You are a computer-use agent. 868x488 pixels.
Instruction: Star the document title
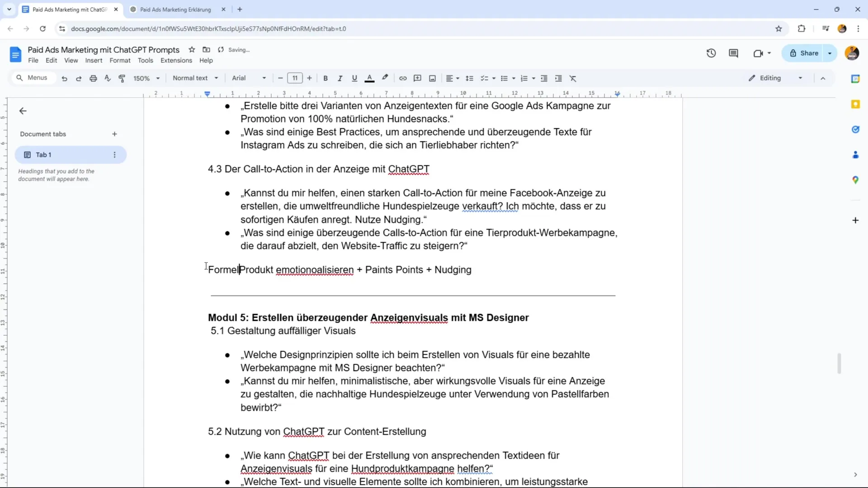click(x=192, y=50)
